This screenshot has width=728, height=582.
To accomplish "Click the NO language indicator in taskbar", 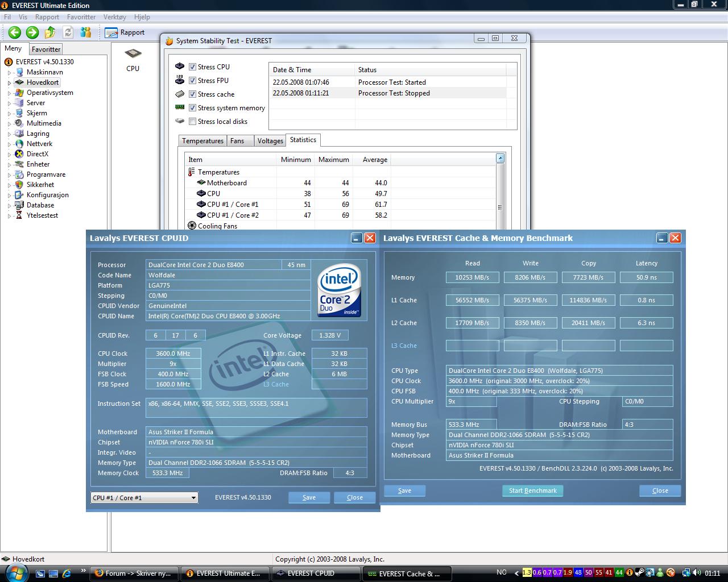I will point(502,572).
